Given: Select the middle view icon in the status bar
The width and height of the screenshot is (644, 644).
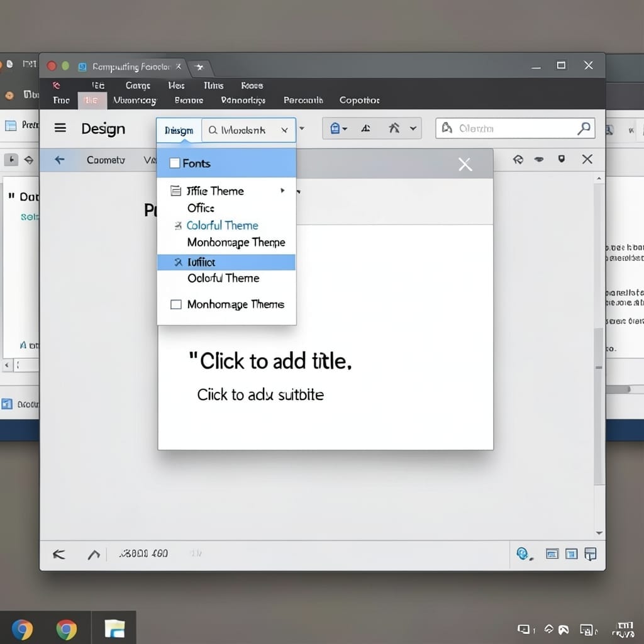Looking at the screenshot, I should tap(571, 554).
